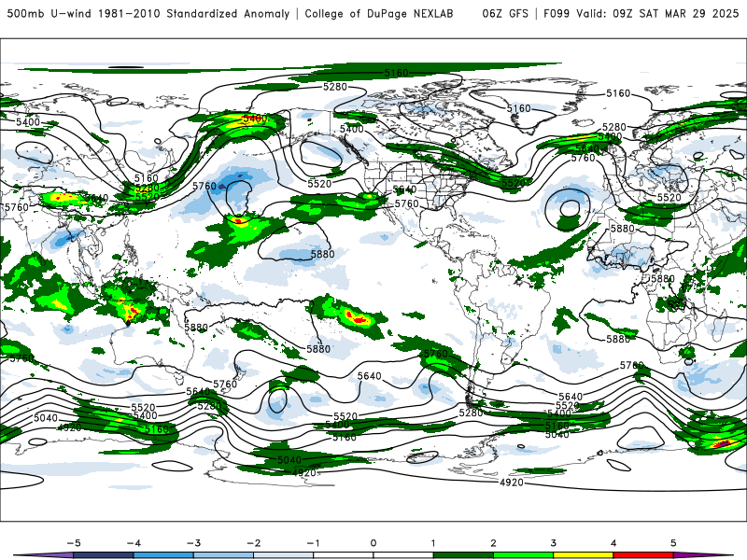Click the 'College of DuPage NEXLAB' text
747x560 pixels.
click(x=379, y=13)
